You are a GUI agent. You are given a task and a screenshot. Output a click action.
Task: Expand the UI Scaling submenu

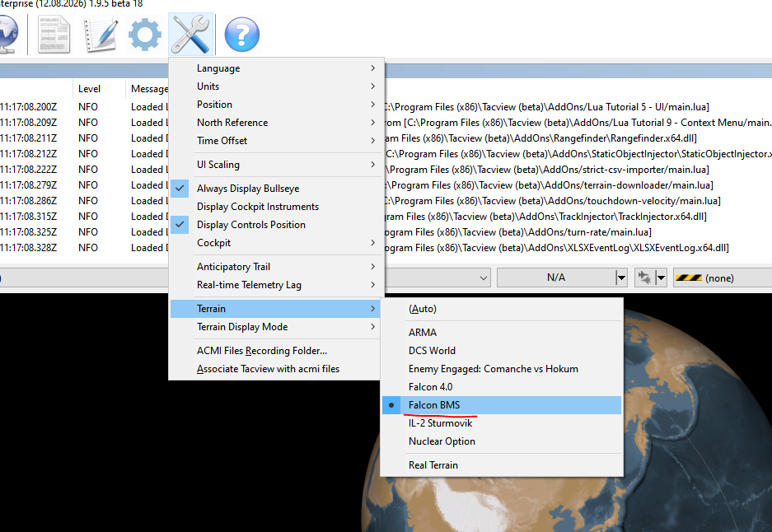[276, 165]
